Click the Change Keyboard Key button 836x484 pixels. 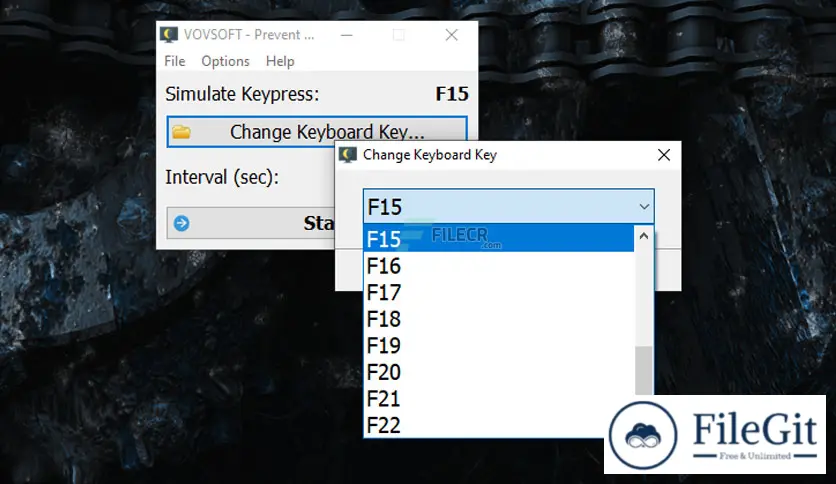[317, 132]
